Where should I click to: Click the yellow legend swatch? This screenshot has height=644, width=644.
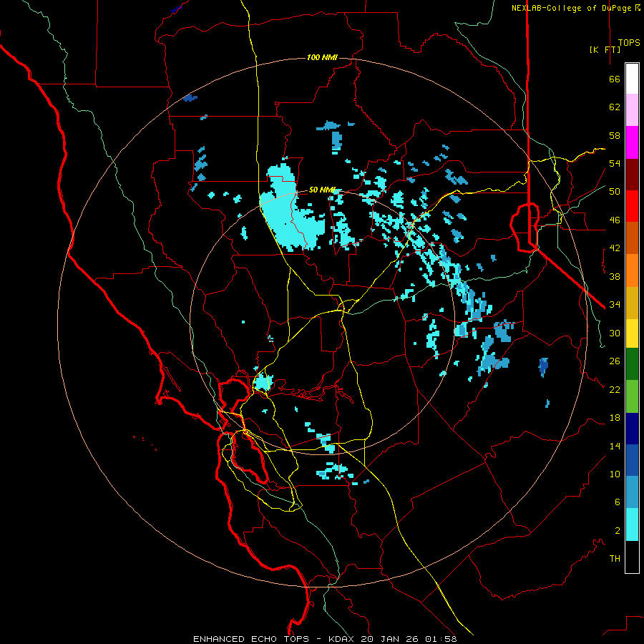pos(632,333)
